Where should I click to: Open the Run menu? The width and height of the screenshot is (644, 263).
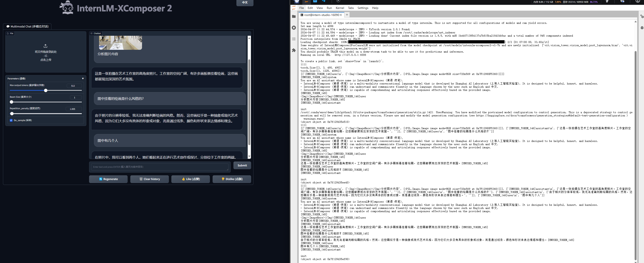point(329,8)
